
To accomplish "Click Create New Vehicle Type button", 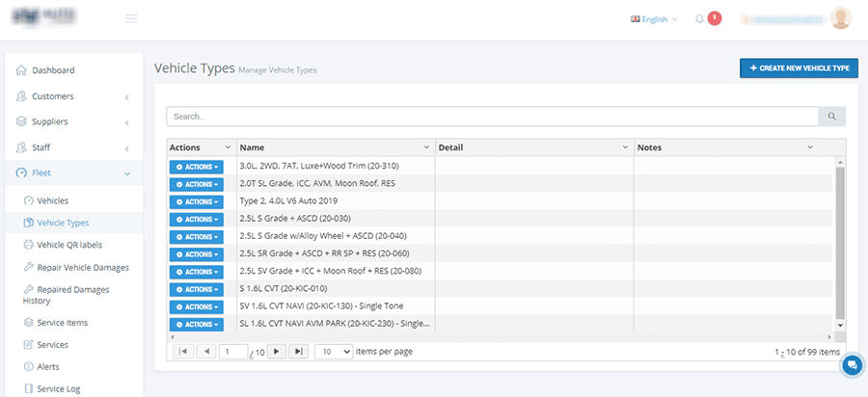I will click(798, 68).
